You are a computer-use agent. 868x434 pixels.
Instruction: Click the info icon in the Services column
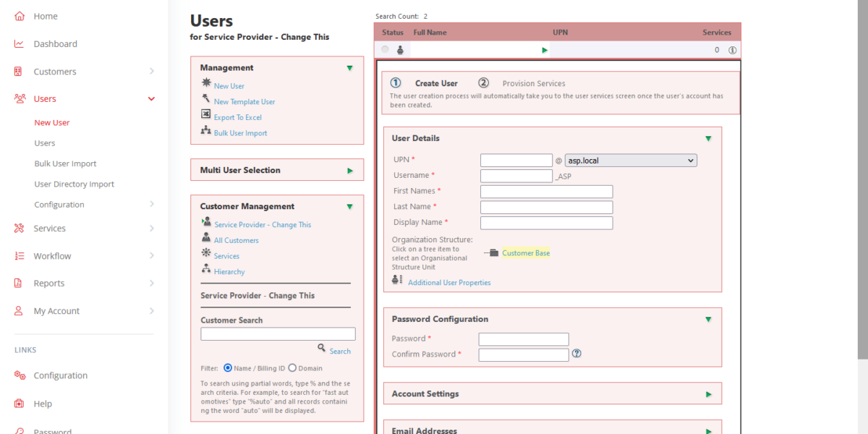point(731,50)
